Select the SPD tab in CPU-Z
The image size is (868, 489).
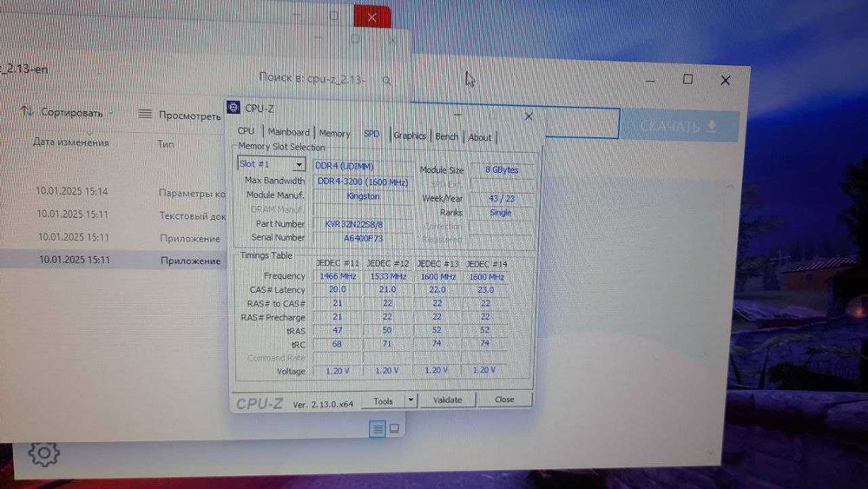(x=372, y=134)
